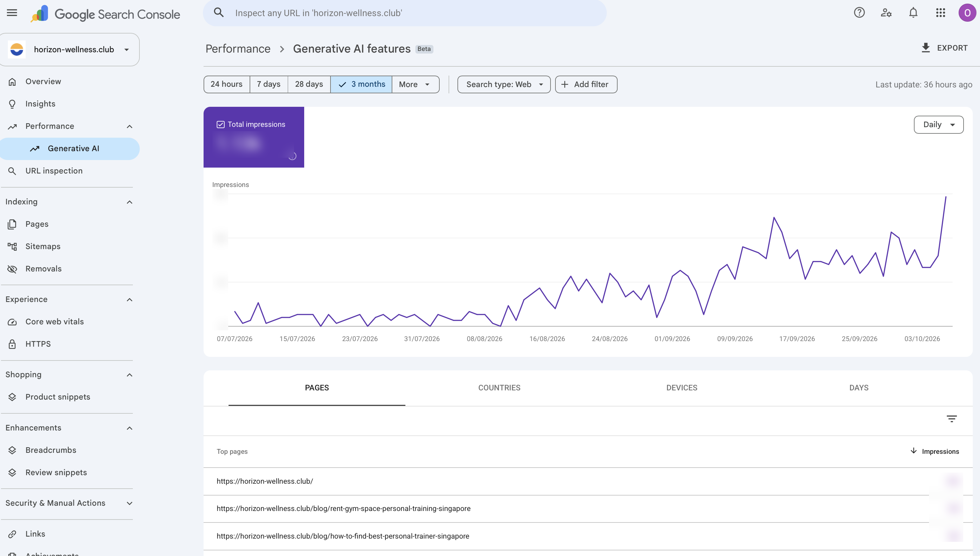This screenshot has width=980, height=556.
Task: Select the 3 months date range
Action: [x=361, y=84]
